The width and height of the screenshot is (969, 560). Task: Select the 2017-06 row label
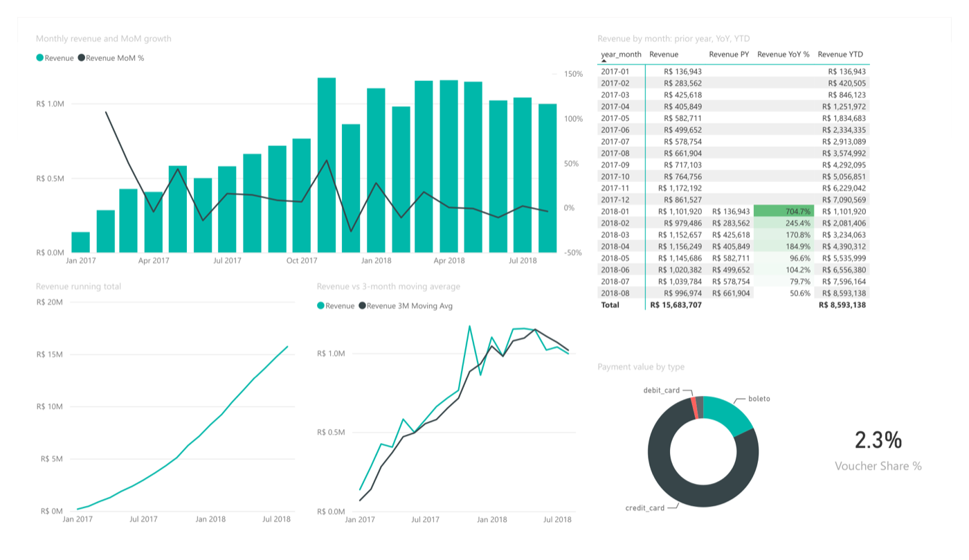615,129
